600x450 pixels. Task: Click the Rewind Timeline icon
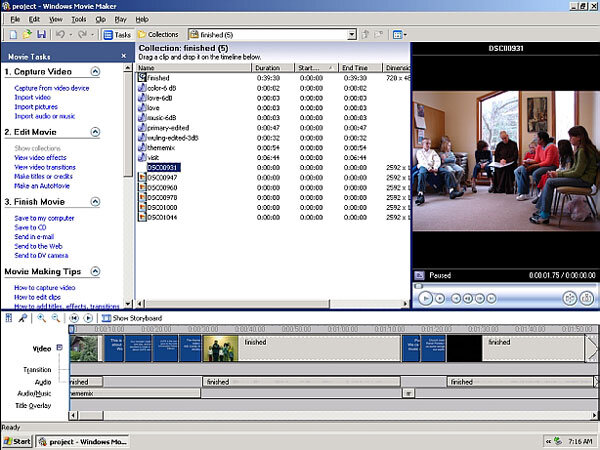point(74,318)
